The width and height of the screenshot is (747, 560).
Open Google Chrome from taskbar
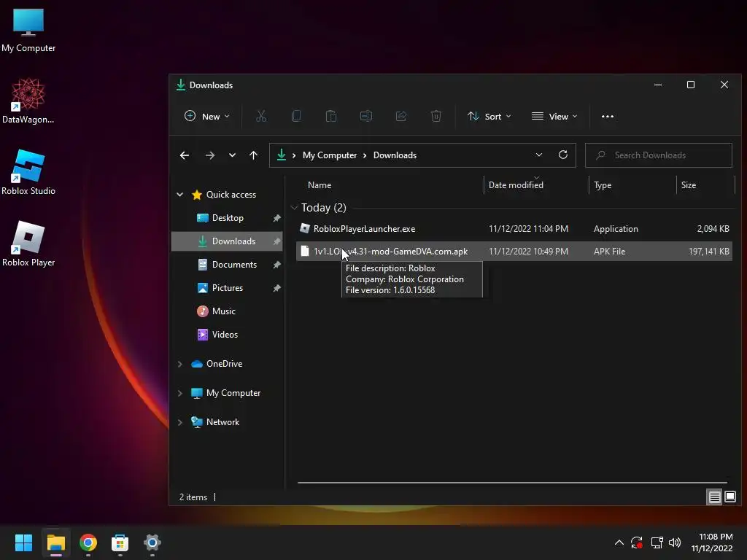pos(88,542)
